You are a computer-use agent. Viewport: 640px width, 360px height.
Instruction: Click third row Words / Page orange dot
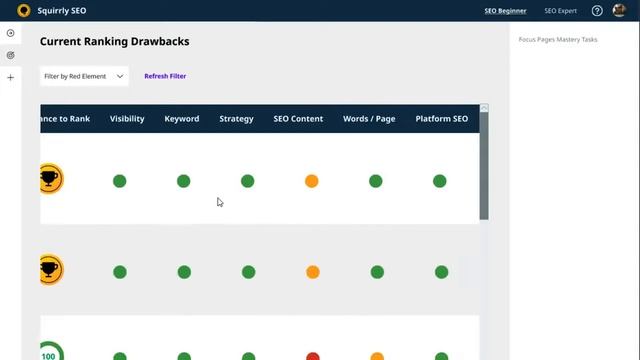(377, 356)
